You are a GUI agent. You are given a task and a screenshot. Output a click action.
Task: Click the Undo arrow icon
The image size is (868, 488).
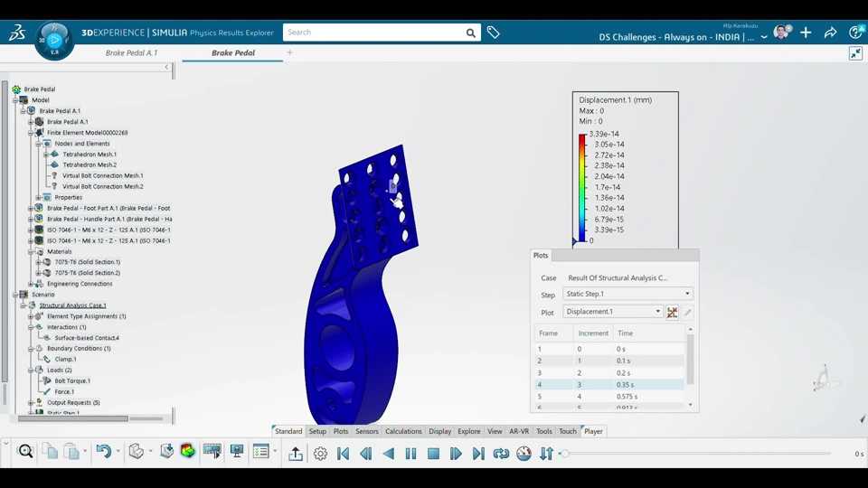103,452
